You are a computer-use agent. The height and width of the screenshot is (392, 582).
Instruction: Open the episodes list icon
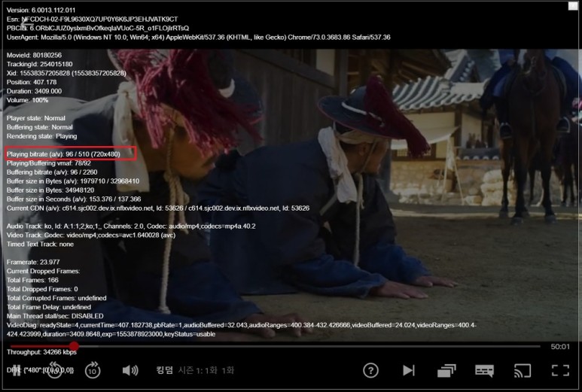tap(446, 370)
